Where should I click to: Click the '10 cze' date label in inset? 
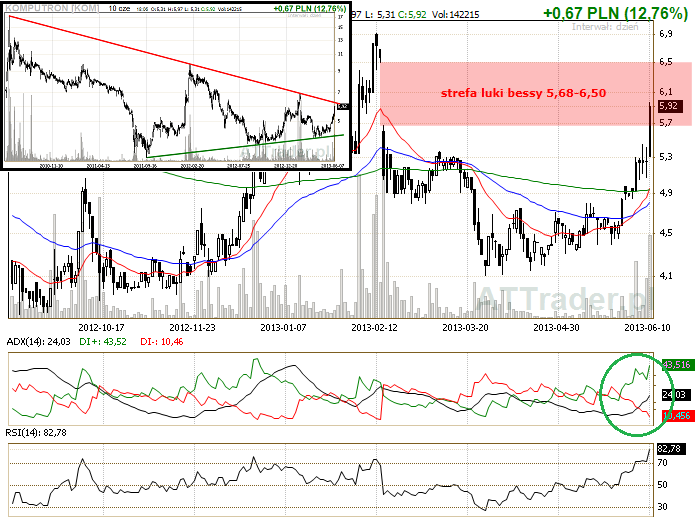click(119, 8)
